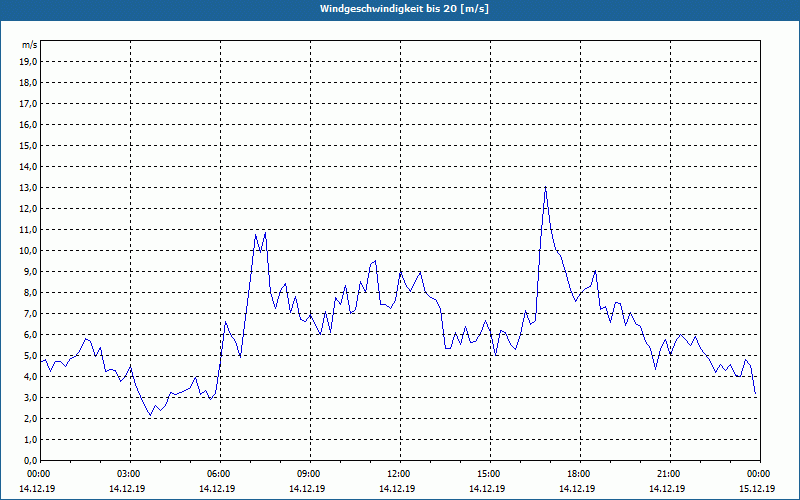
Task: Click the 14.12.19 date under 18:00
Action: [x=577, y=488]
